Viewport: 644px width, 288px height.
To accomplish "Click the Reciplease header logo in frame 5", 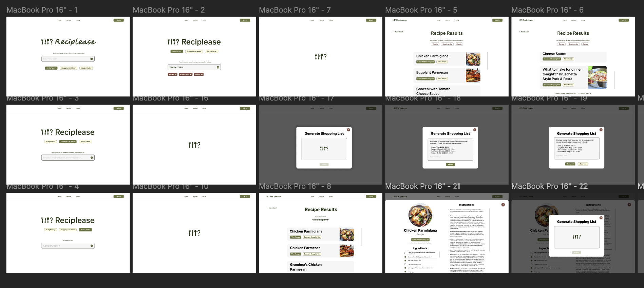I will [400, 20].
